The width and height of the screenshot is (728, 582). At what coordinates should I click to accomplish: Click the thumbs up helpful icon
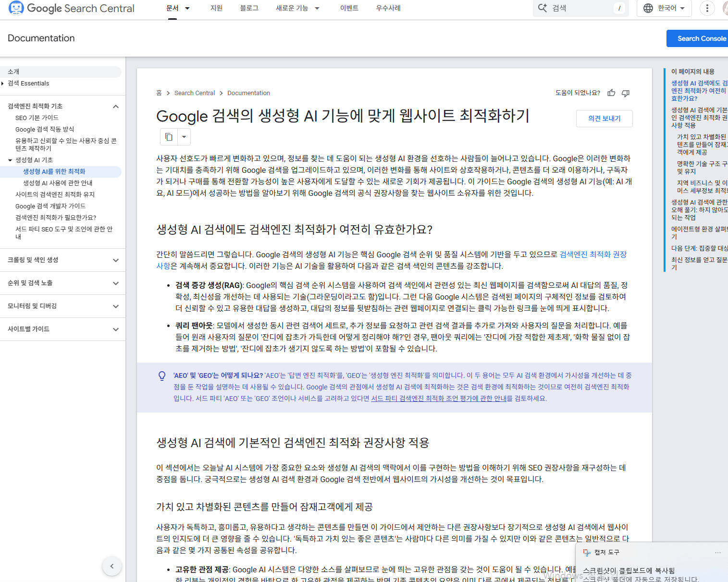point(611,93)
